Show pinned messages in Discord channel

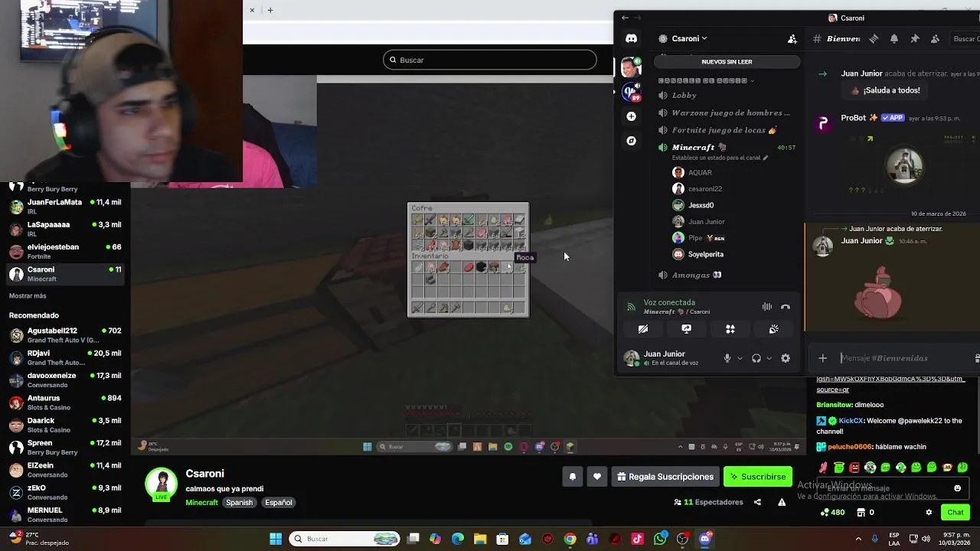(914, 38)
